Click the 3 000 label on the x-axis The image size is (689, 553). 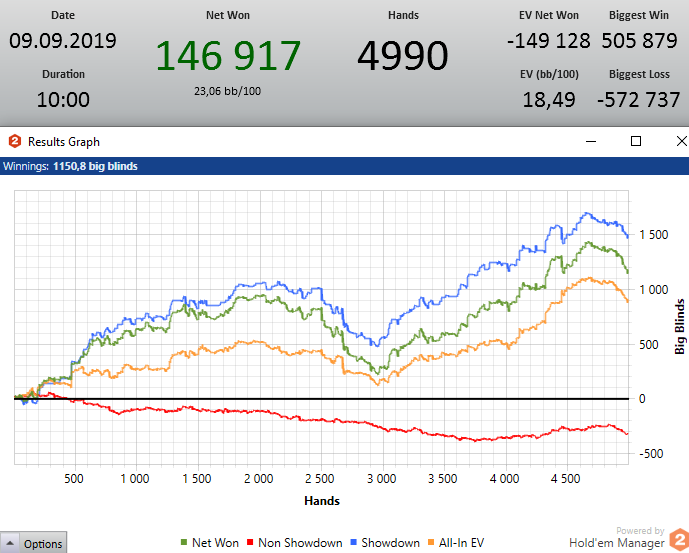coord(382,478)
